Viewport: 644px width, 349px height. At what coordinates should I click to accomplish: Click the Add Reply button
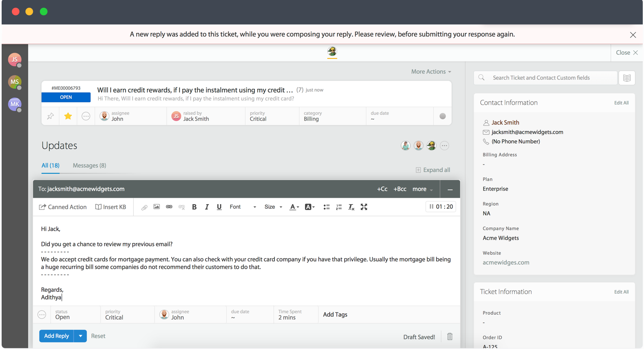pyautogui.click(x=56, y=336)
